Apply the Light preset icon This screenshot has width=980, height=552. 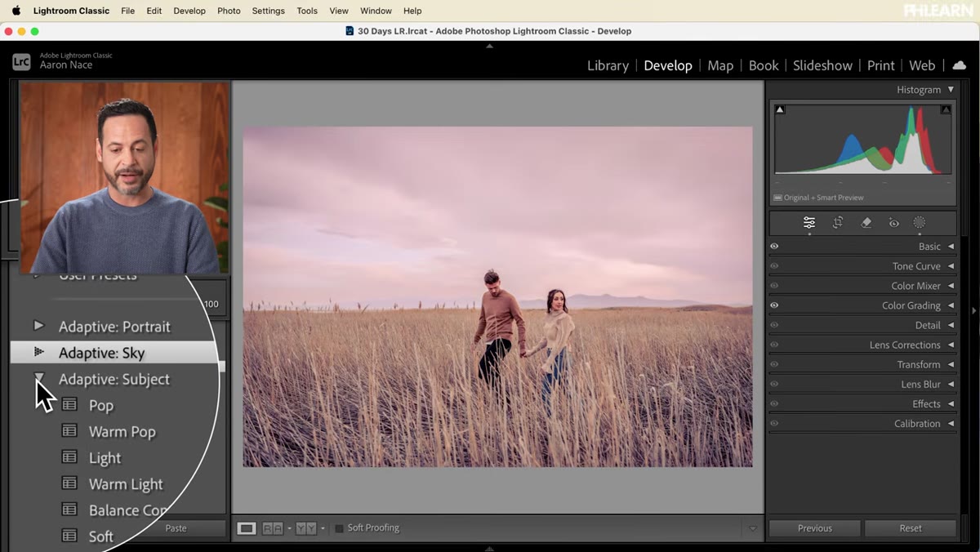(x=70, y=457)
